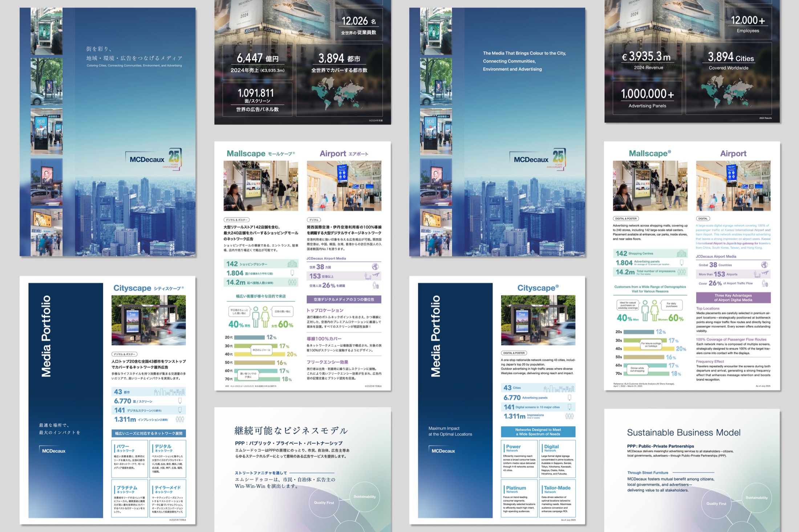799x532 pixels.
Task: Click the MCDecaux logo under 最適な場所で、最大のインパクトを
Action: [53, 450]
